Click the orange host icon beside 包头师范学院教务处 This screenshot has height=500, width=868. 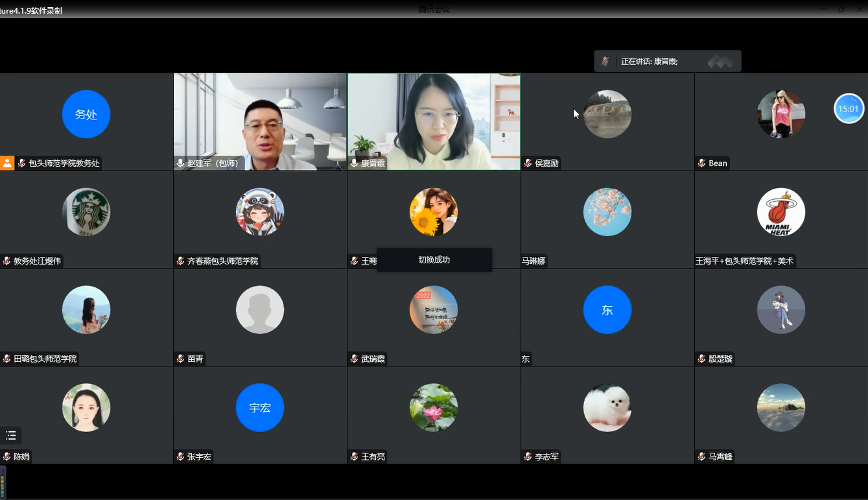[7, 163]
